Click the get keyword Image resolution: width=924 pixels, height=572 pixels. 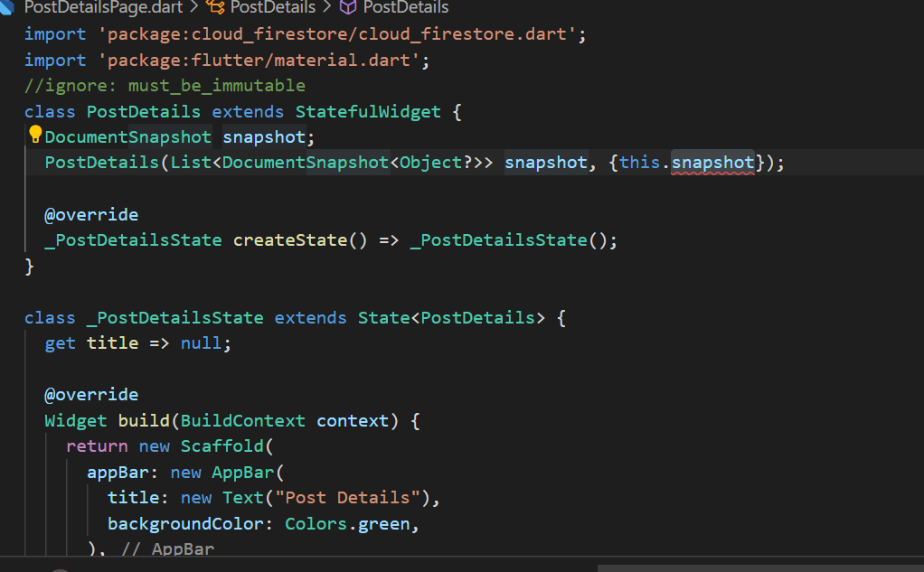pyautogui.click(x=60, y=343)
